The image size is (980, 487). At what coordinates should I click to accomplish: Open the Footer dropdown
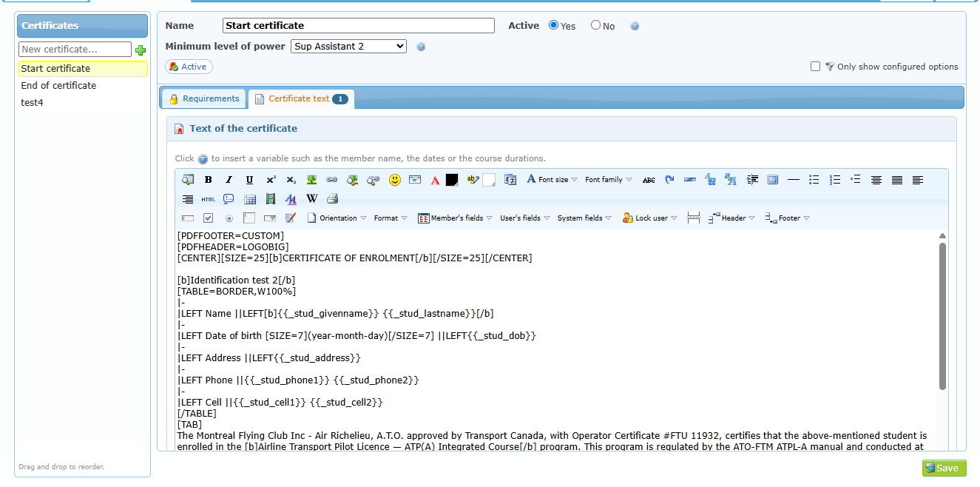[788, 218]
